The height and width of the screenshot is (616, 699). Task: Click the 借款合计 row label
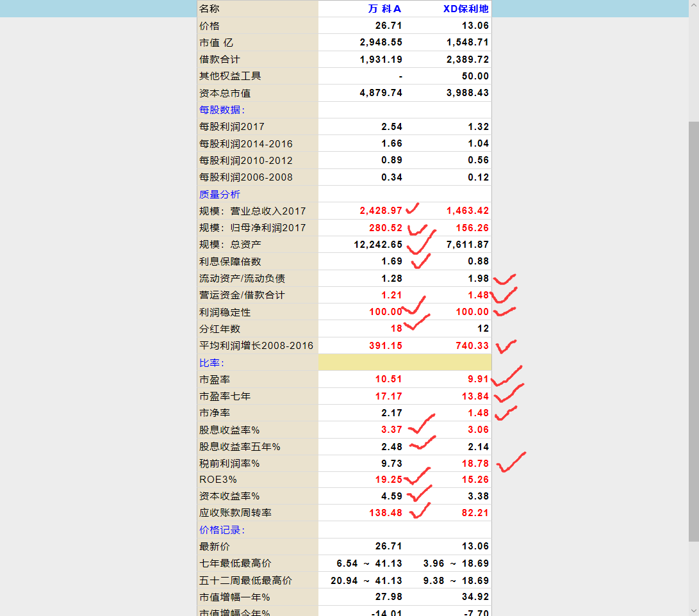pyautogui.click(x=219, y=60)
